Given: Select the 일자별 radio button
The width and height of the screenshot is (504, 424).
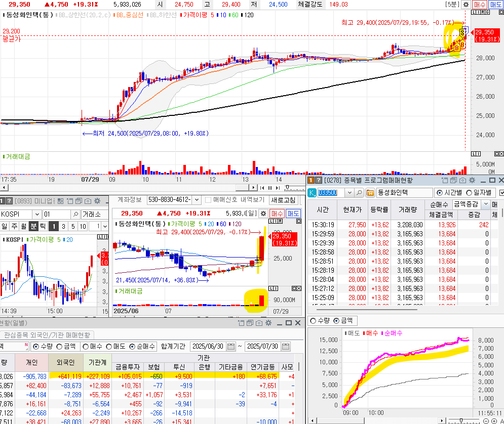Looking at the screenshot, I should [x=469, y=193].
